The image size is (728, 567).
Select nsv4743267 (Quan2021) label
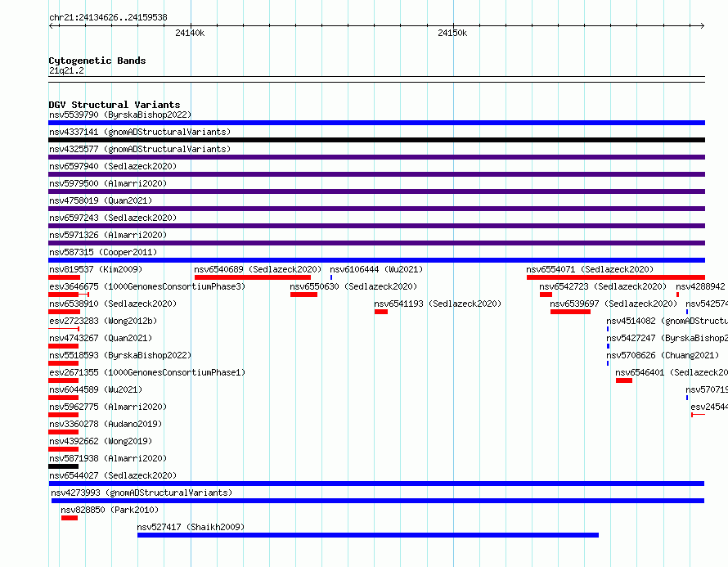[101, 338]
